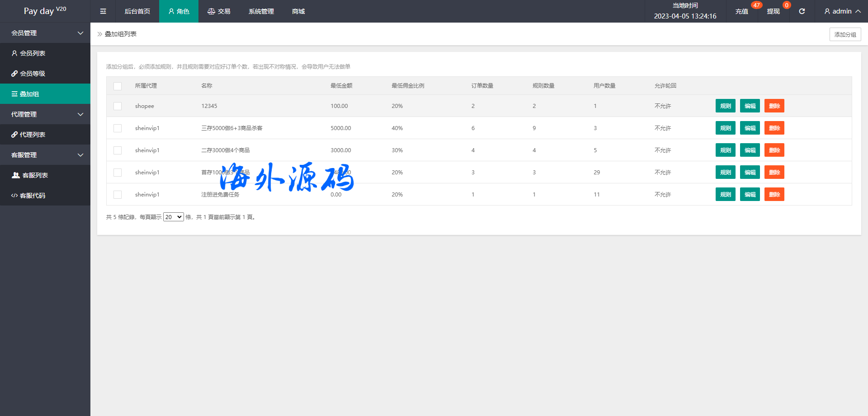This screenshot has width=868, height=416.
Task: Open 会员列表 member list in sidebar
Action: tap(33, 53)
